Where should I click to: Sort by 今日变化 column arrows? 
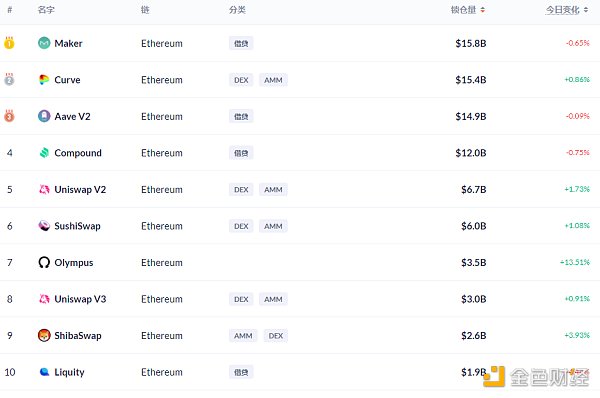point(586,10)
